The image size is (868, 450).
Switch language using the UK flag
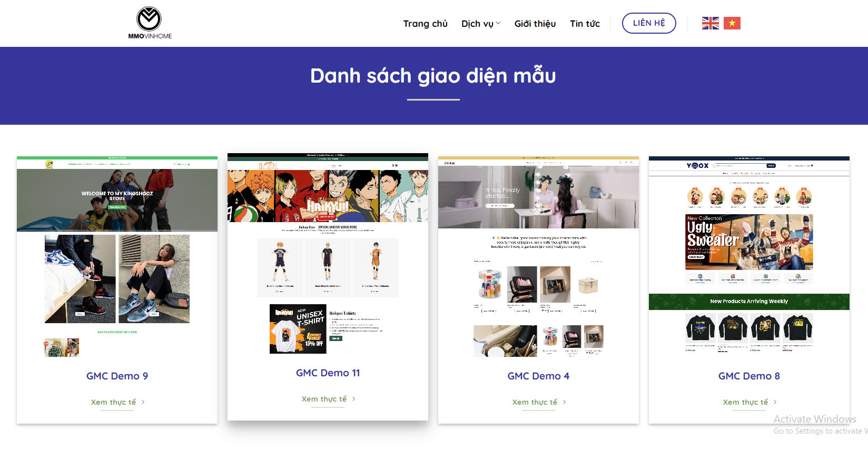click(x=710, y=23)
